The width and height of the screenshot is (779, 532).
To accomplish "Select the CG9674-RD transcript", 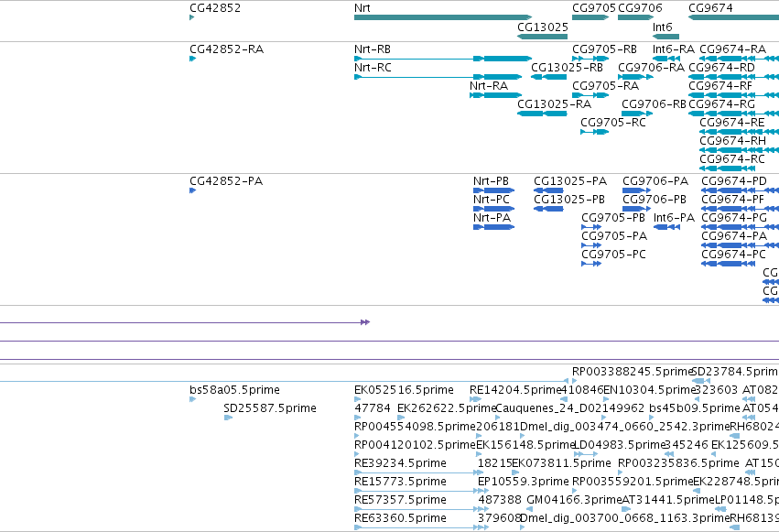I will pos(733,77).
